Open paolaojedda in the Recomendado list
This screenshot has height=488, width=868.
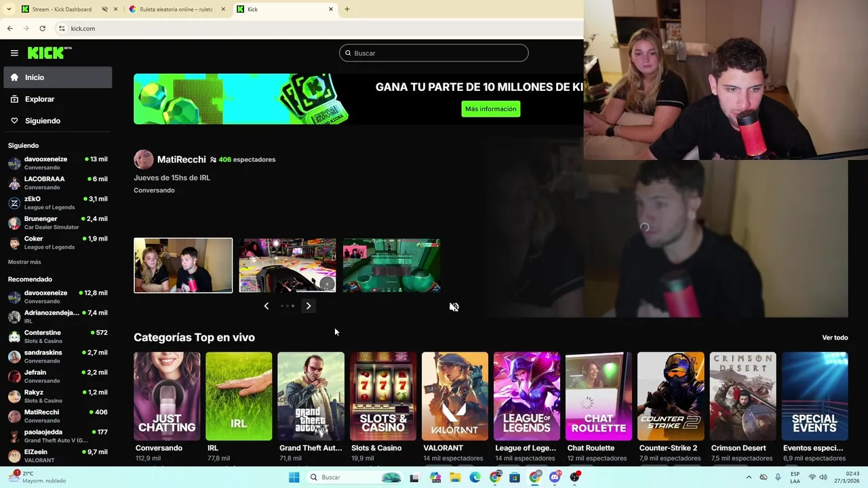tap(58, 436)
